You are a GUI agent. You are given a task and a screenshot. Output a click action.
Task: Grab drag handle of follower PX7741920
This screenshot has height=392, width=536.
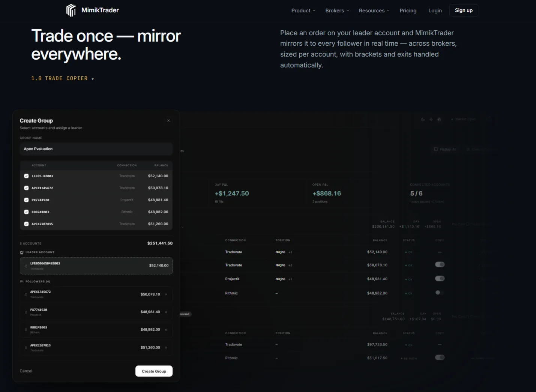click(26, 312)
